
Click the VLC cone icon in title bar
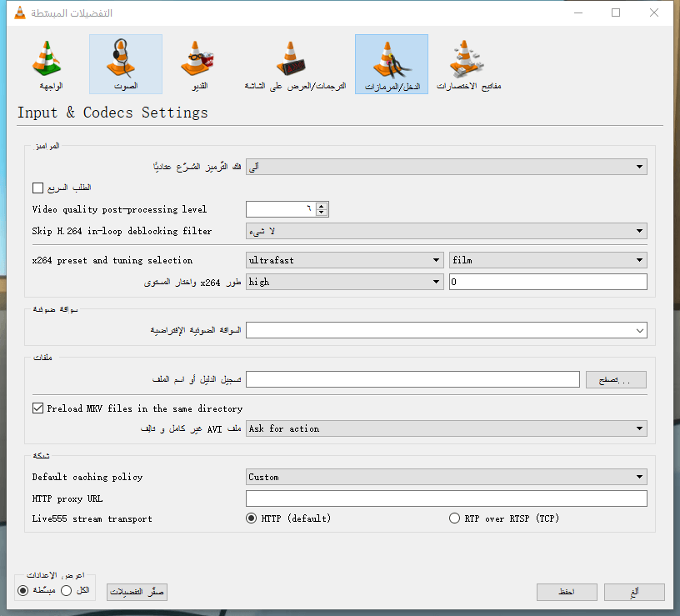click(x=20, y=13)
